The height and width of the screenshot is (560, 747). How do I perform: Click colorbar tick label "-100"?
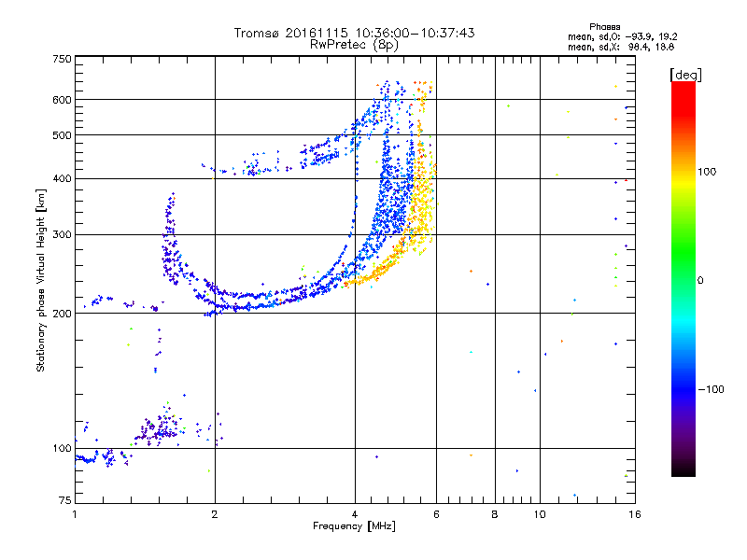tap(711, 389)
